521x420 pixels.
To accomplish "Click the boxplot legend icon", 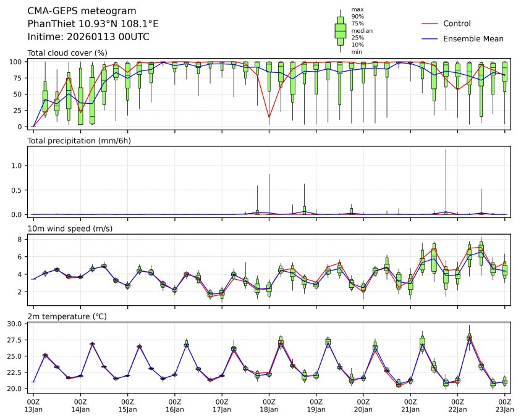I will pos(340,31).
